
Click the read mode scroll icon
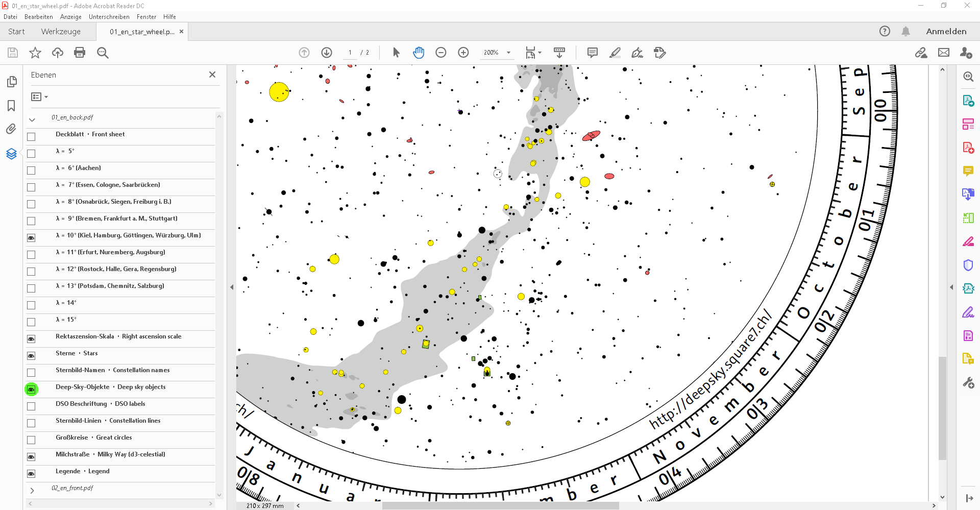click(559, 53)
